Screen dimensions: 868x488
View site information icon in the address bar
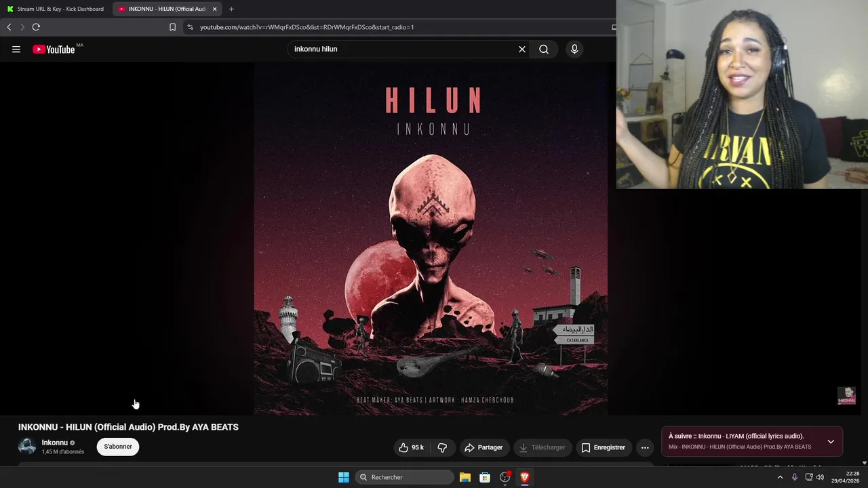coord(190,27)
